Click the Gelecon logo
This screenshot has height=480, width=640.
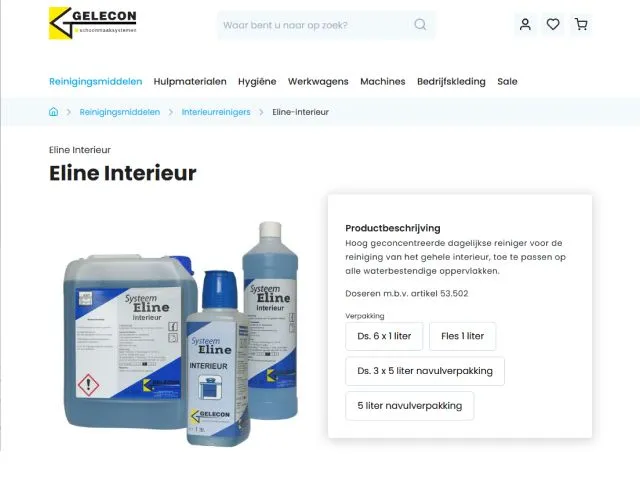point(93,23)
